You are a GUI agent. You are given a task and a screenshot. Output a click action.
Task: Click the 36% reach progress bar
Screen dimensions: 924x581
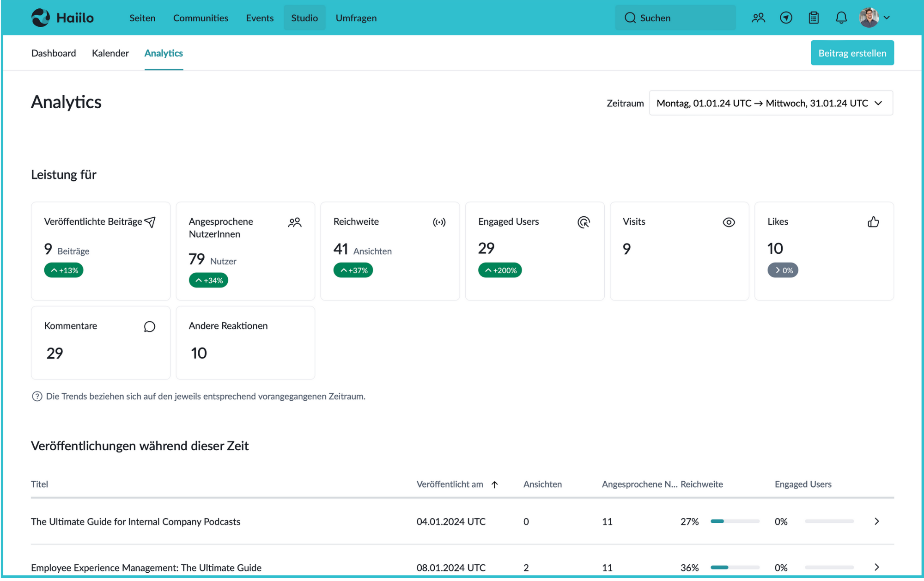pyautogui.click(x=735, y=568)
